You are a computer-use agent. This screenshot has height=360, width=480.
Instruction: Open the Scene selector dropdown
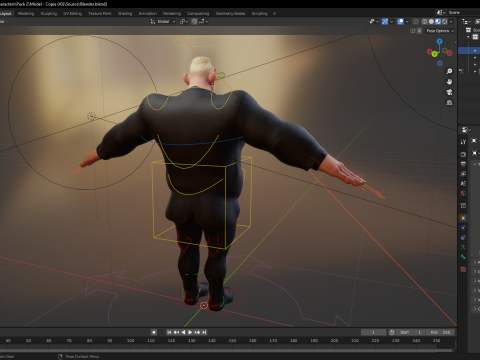[x=440, y=12]
